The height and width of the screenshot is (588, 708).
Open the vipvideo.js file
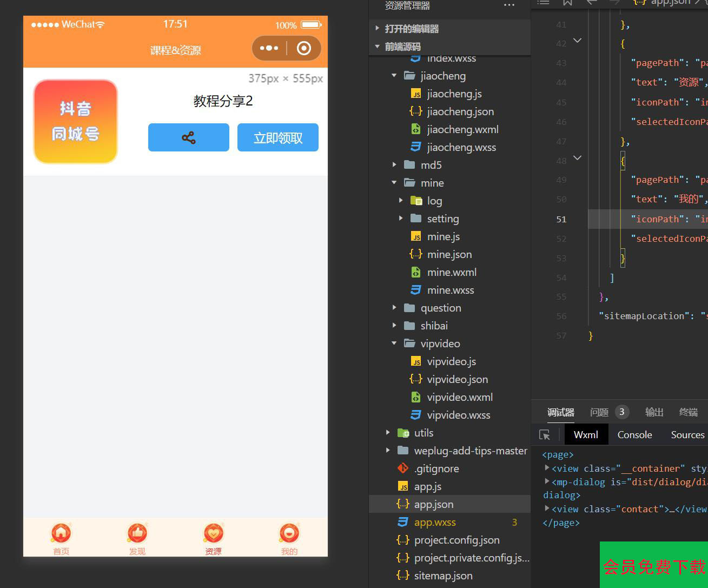point(452,361)
